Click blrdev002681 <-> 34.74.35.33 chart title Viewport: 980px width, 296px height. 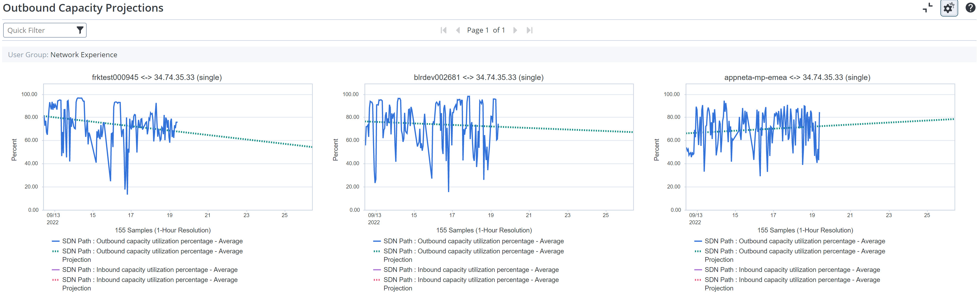(x=478, y=78)
